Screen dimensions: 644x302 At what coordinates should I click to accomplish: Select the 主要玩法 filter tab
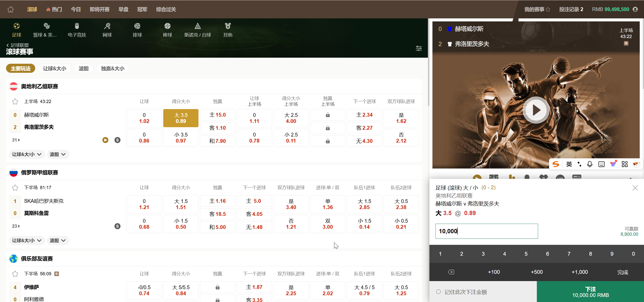coord(20,68)
